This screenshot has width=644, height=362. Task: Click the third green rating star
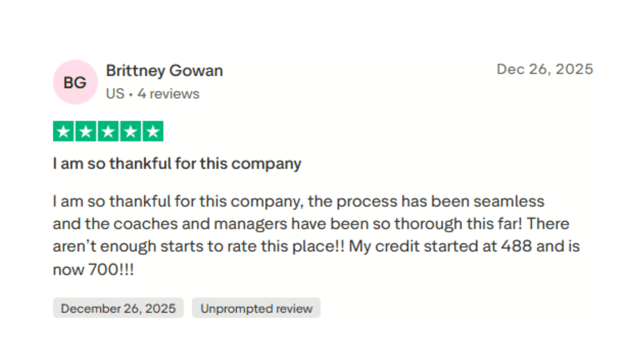tap(108, 131)
